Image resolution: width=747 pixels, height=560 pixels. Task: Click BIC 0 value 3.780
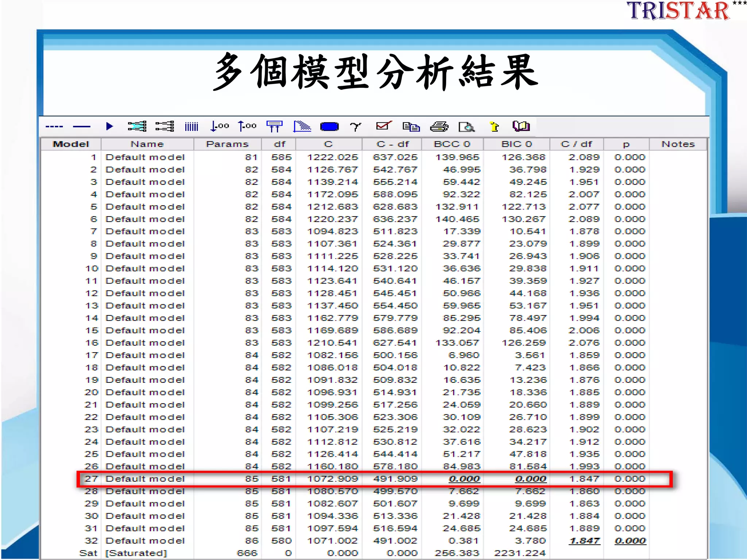tap(530, 541)
